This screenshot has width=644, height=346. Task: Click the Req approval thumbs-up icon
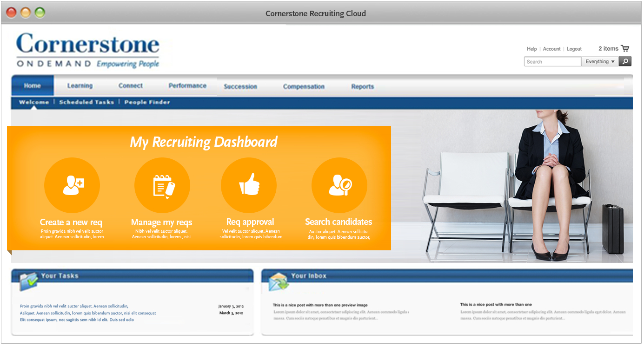[249, 185]
